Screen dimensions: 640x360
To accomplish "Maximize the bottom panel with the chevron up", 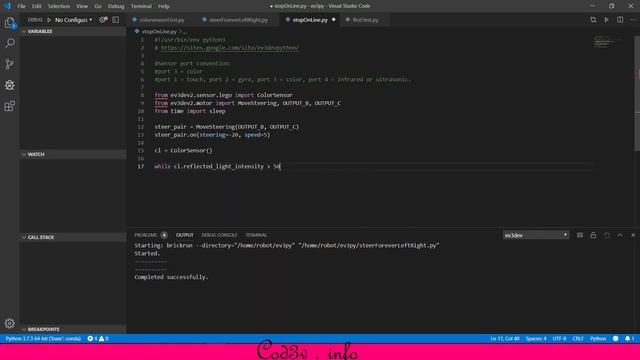I will tap(620, 235).
